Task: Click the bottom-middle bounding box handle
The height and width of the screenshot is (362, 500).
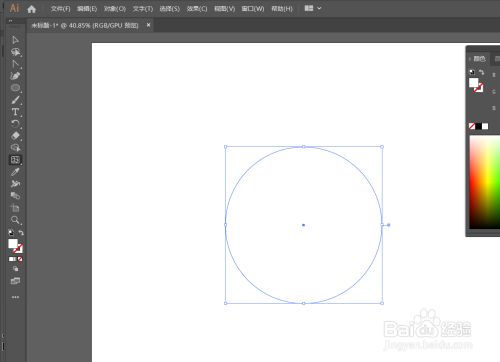Action: coord(303,303)
